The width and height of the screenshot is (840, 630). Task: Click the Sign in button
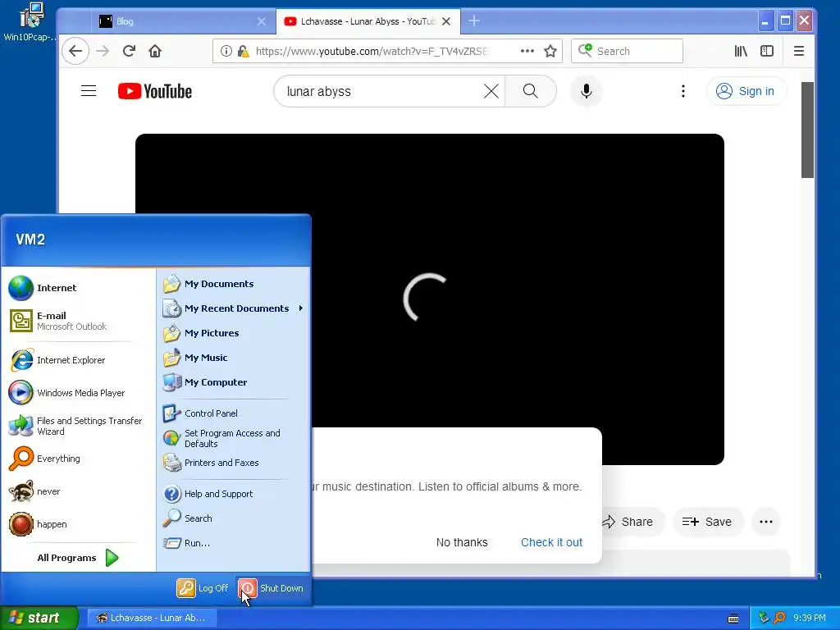(746, 92)
